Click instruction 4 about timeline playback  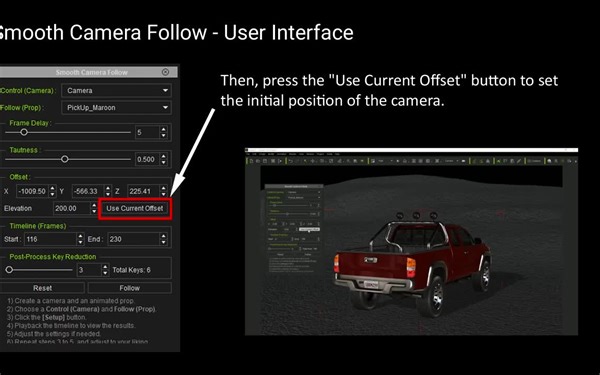(71, 326)
